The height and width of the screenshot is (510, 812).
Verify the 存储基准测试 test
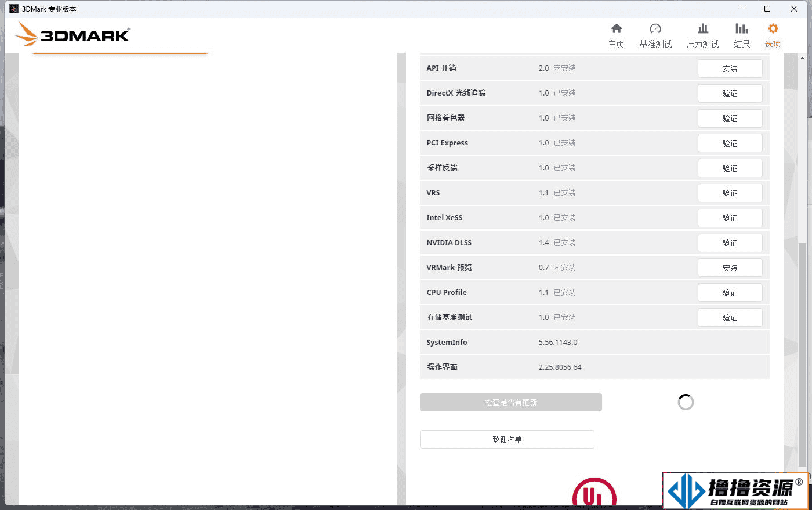click(x=730, y=318)
